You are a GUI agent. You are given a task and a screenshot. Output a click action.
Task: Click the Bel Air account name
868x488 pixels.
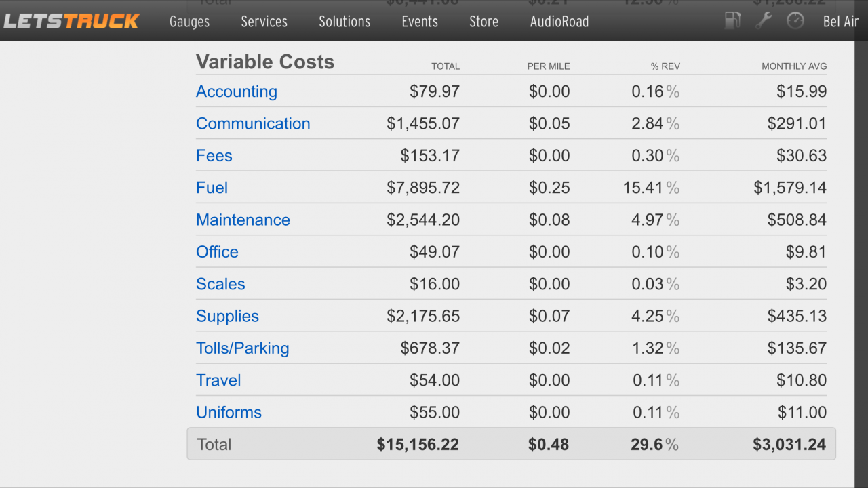click(x=841, y=22)
